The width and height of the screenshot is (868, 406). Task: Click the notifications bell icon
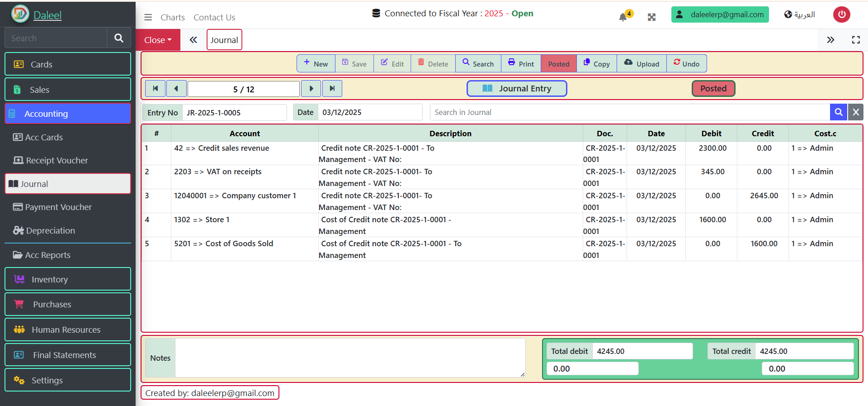[x=623, y=17]
